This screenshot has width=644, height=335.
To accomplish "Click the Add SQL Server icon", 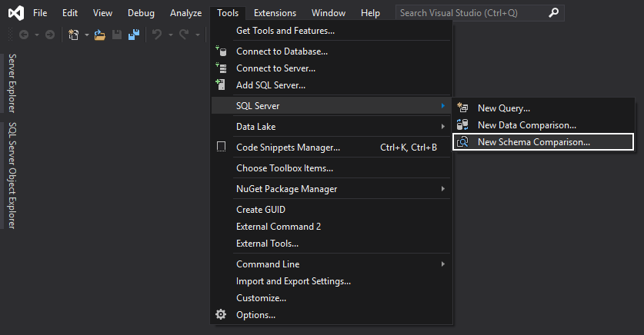I will click(221, 85).
